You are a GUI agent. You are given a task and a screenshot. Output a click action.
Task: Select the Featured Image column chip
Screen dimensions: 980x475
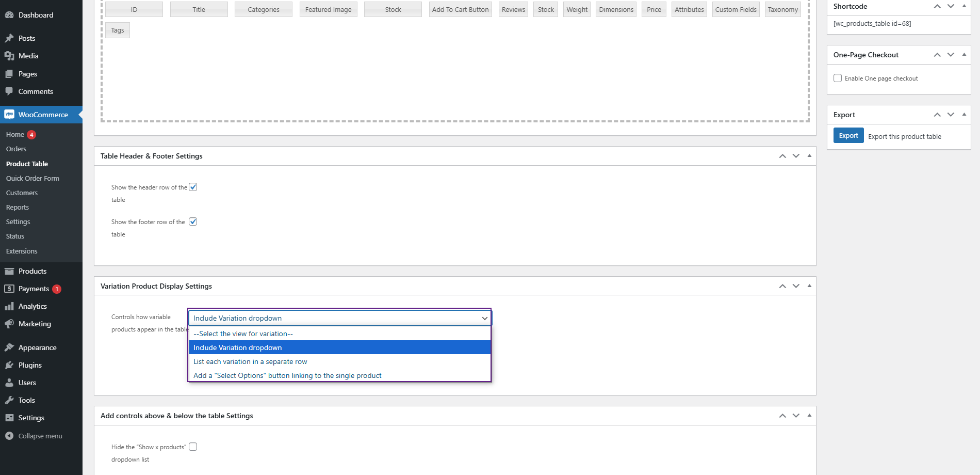[329, 9]
